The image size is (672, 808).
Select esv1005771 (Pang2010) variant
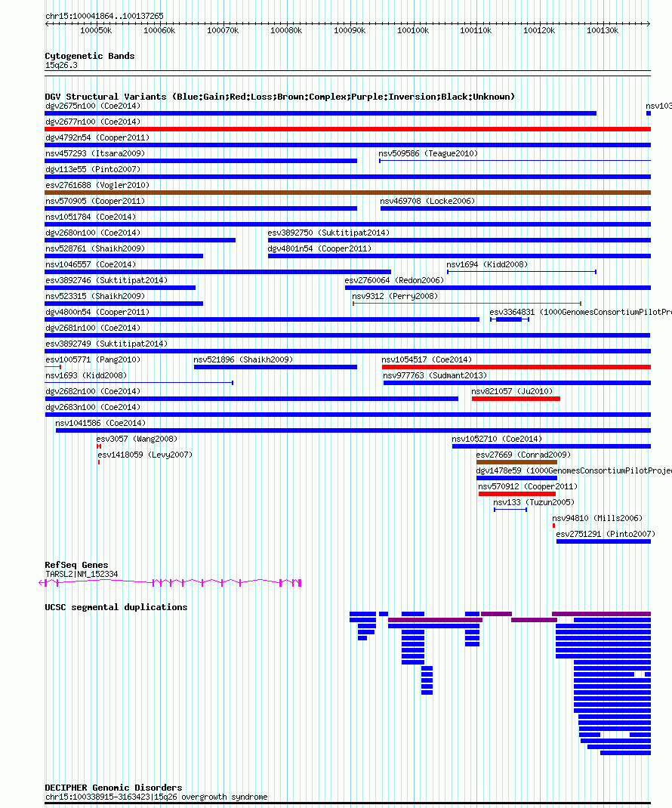point(53,367)
